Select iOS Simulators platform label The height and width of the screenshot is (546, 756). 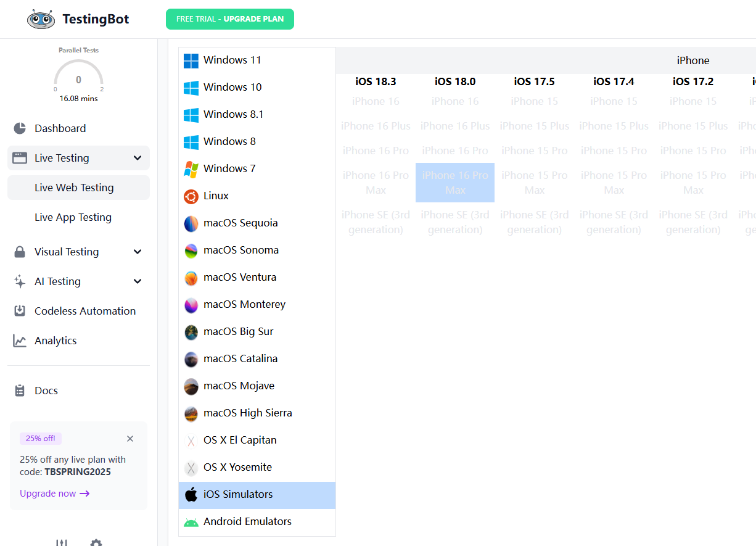tap(238, 494)
